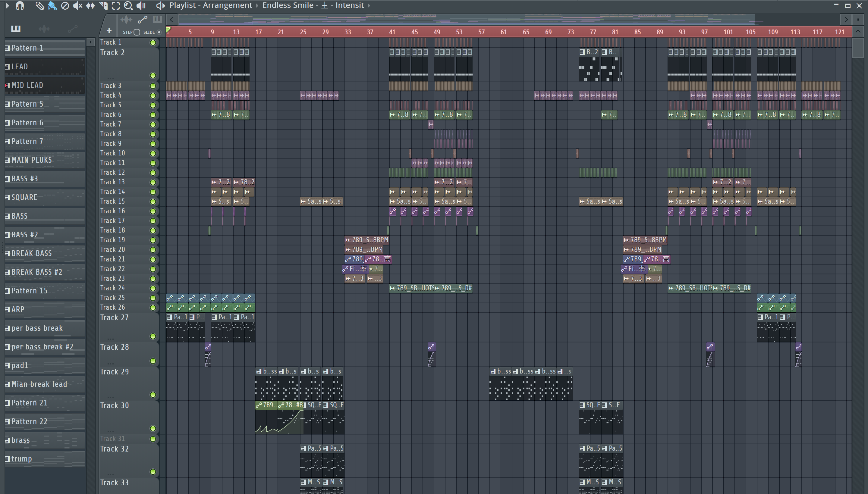Image resolution: width=868 pixels, height=494 pixels.
Task: Focus audio clips with the waveform icon
Action: 126,20
